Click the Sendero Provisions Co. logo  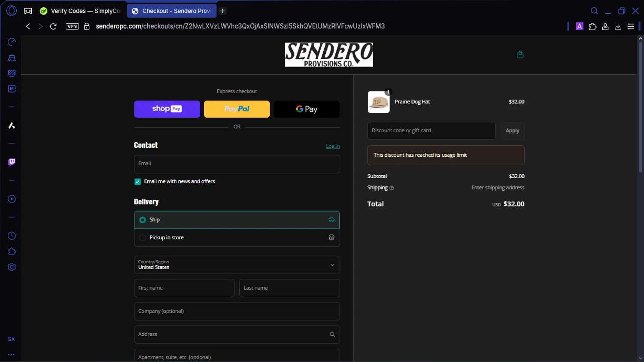tap(329, 55)
